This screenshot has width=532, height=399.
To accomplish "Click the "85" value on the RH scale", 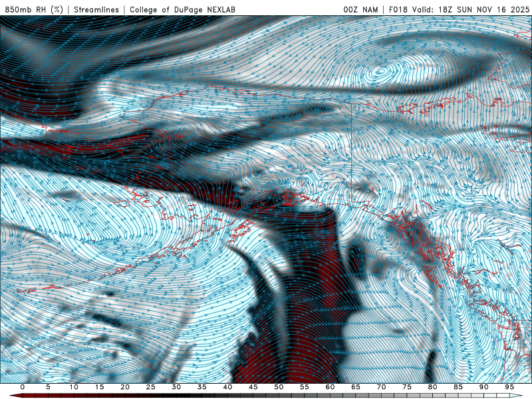I will (458, 387).
